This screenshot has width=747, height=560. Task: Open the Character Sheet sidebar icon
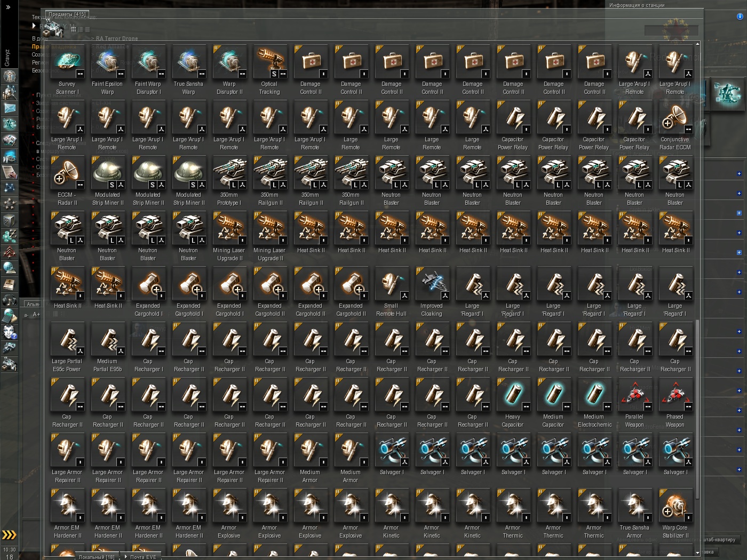point(10,76)
